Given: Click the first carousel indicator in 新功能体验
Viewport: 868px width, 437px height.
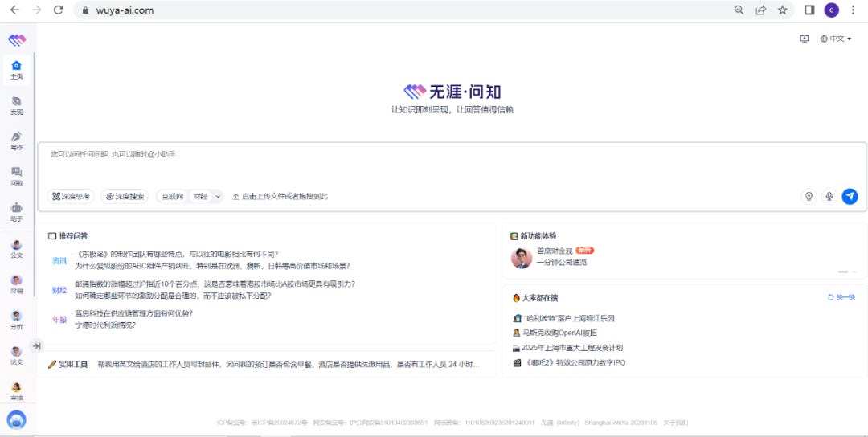Looking at the screenshot, I should click(x=843, y=272).
